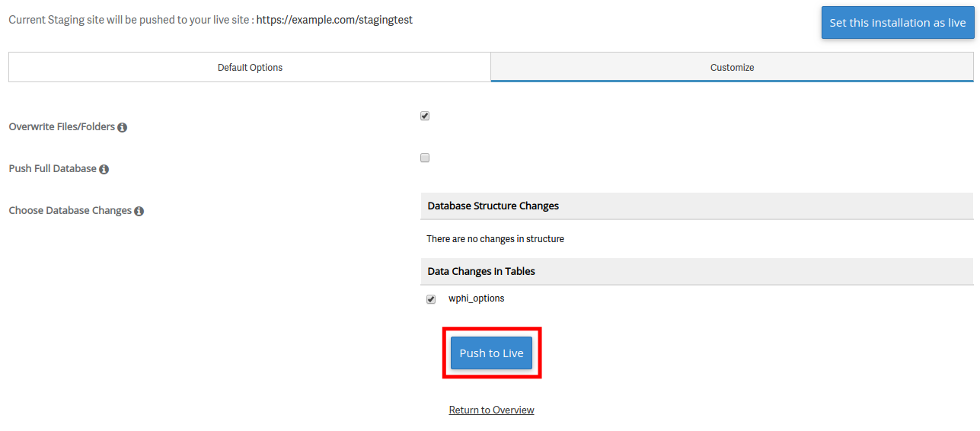Enable the Push Full Database checkbox
Image resolution: width=980 pixels, height=431 pixels.
tap(425, 158)
